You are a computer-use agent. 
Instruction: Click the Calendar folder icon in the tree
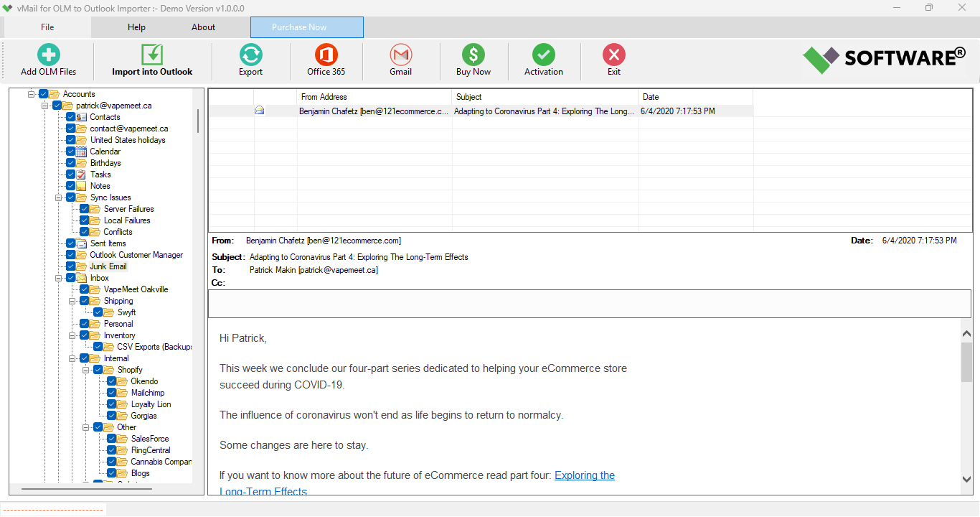click(82, 152)
